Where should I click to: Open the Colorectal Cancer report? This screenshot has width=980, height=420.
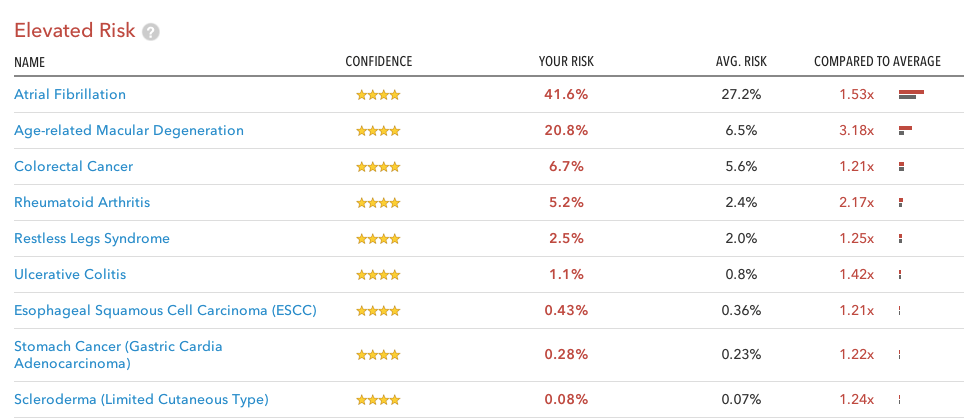73,166
